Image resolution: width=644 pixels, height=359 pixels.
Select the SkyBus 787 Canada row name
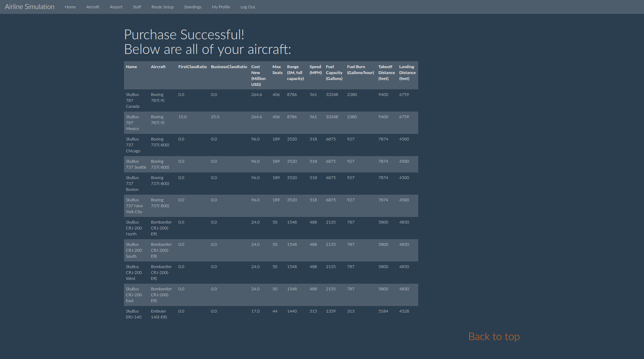(133, 100)
